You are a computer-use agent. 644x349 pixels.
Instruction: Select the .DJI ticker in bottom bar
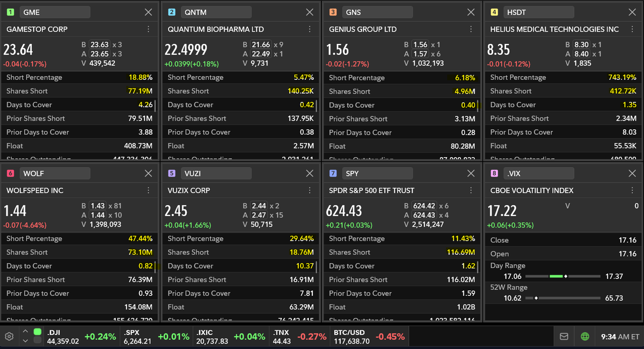[81, 337]
